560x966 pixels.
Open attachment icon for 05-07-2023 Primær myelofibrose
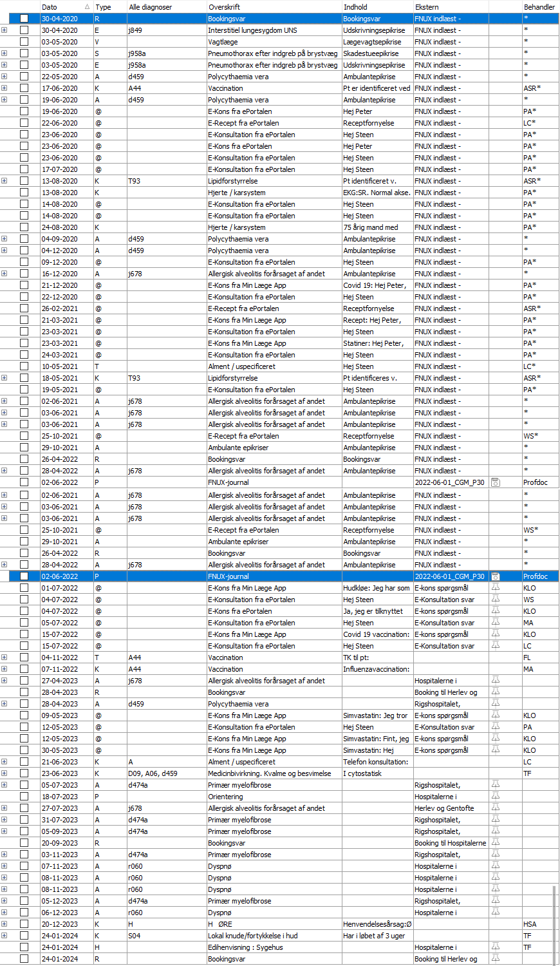pos(496,785)
